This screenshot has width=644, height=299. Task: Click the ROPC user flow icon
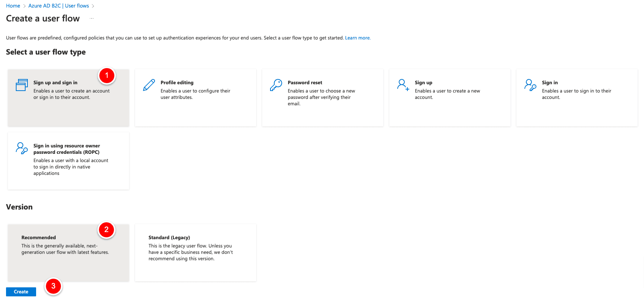click(21, 148)
